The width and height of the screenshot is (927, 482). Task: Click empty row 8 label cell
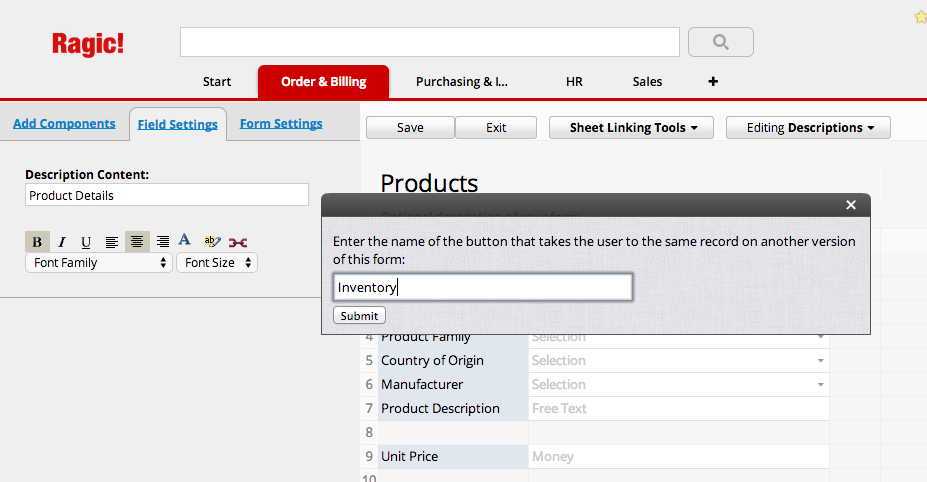pyautogui.click(x=453, y=432)
